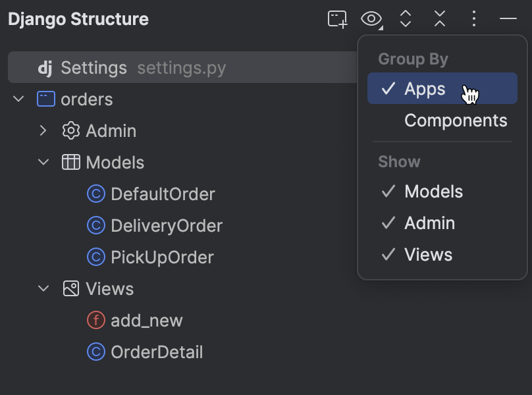This screenshot has height=395, width=532.
Task: Click the Expand All toolbar button
Action: click(x=404, y=19)
